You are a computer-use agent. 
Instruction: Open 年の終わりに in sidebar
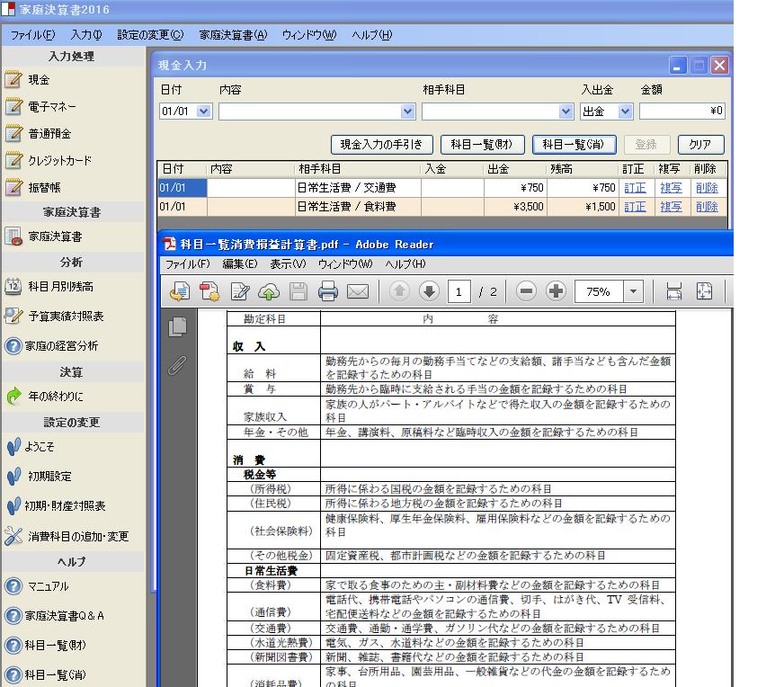tap(56, 397)
